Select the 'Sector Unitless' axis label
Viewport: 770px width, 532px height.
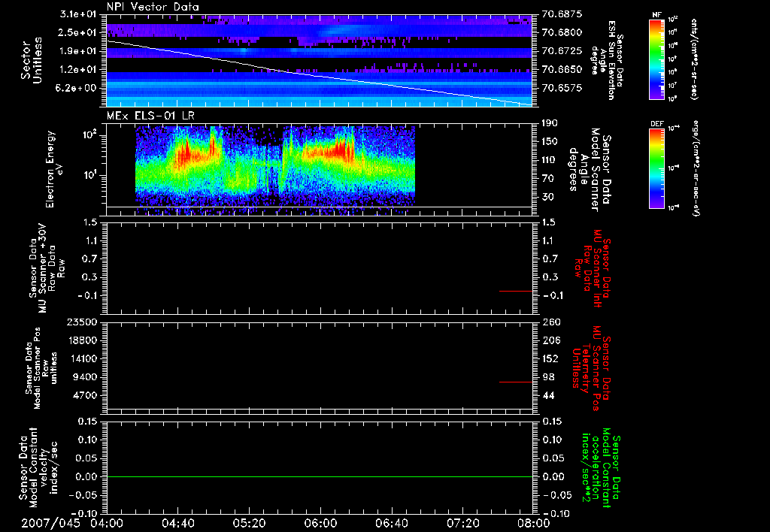tap(32, 60)
